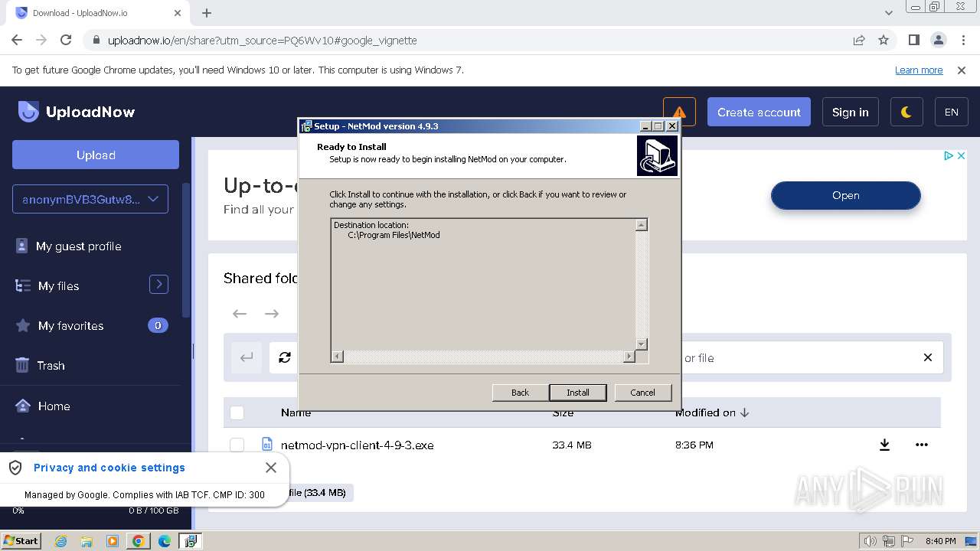The width and height of the screenshot is (980, 551).
Task: Select the netmod-vpn-client-4-9-3.exe checkbox
Action: click(x=237, y=445)
